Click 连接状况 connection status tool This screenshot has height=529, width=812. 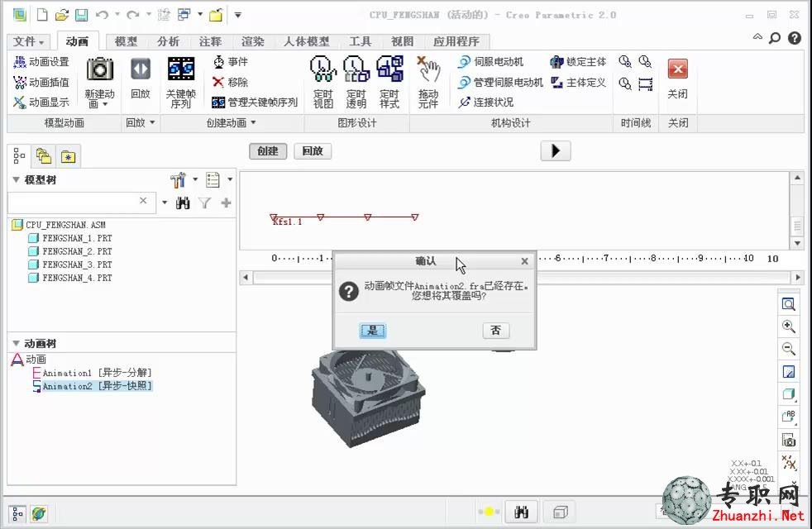click(x=485, y=102)
